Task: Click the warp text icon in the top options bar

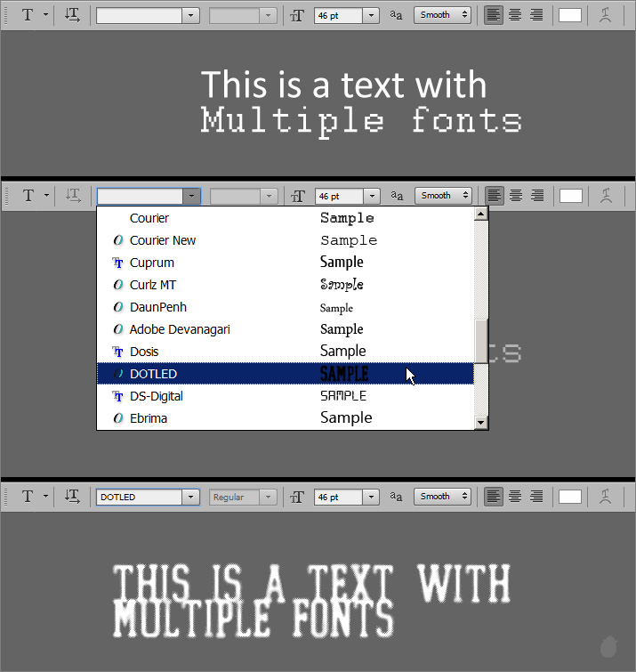Action: pyautogui.click(x=606, y=15)
